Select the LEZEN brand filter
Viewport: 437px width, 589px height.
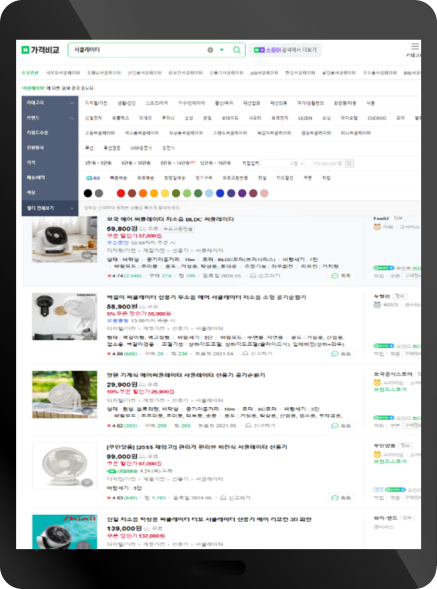click(x=305, y=118)
